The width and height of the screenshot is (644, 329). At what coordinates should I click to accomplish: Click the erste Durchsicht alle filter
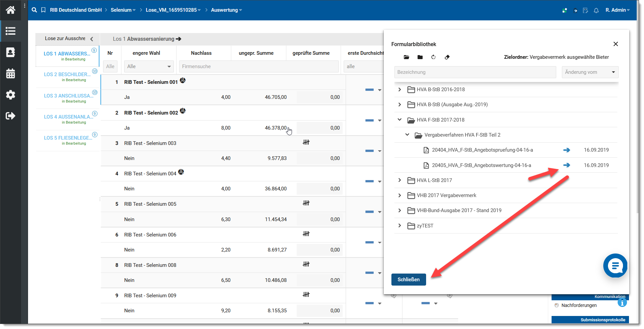coord(364,66)
